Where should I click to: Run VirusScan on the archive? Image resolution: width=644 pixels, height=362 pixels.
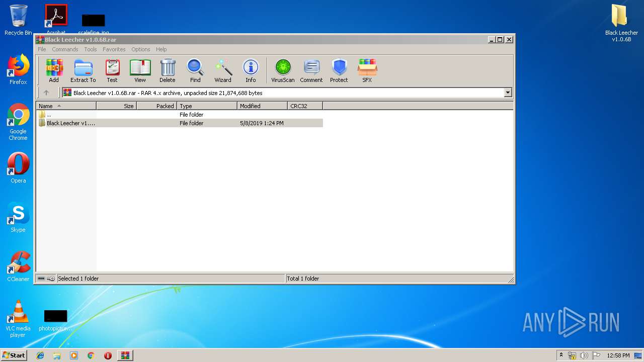(283, 71)
